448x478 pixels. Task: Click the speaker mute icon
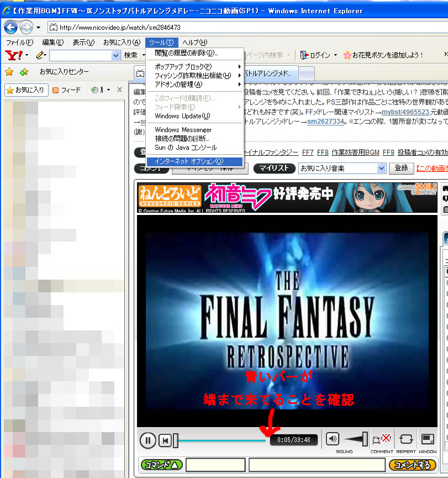[x=333, y=439]
